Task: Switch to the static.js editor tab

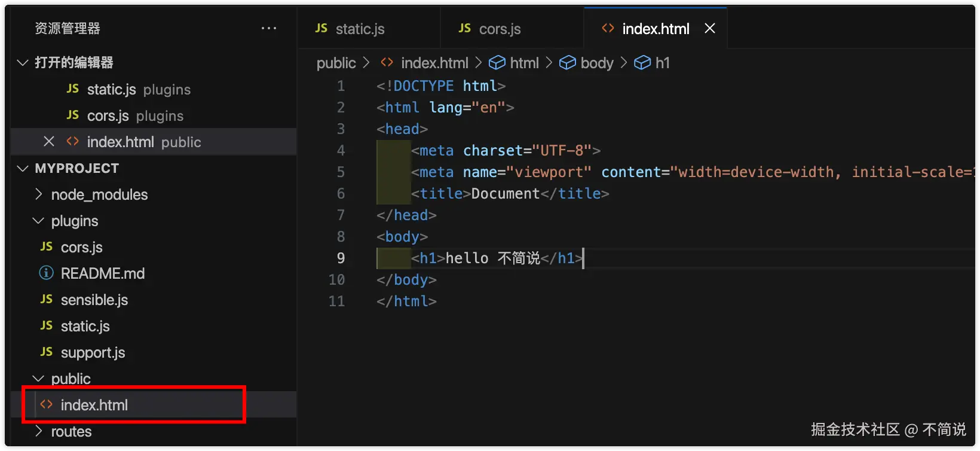Action: click(360, 29)
